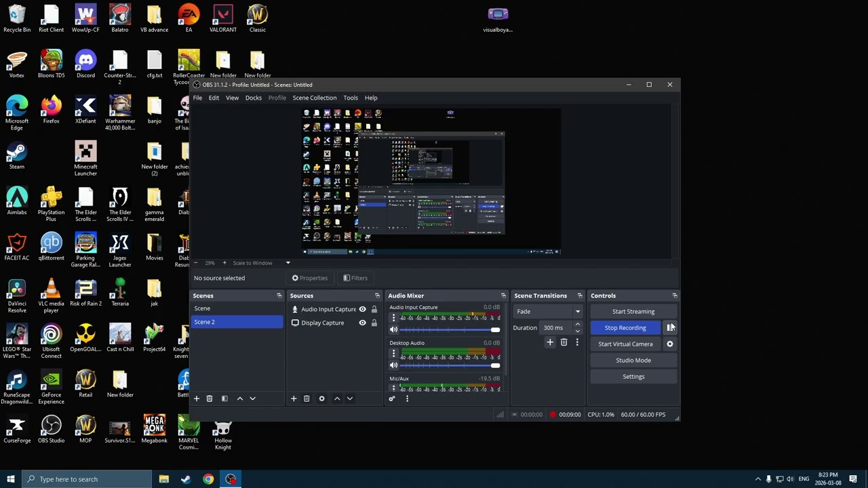Viewport: 868px width, 488px height.
Task: Click the taskbar search box
Action: pos(87,479)
